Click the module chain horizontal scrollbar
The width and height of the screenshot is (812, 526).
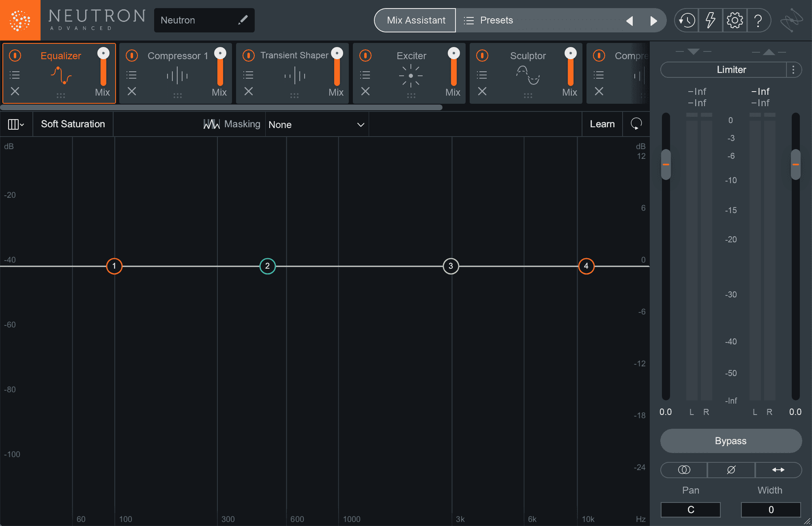[221, 107]
